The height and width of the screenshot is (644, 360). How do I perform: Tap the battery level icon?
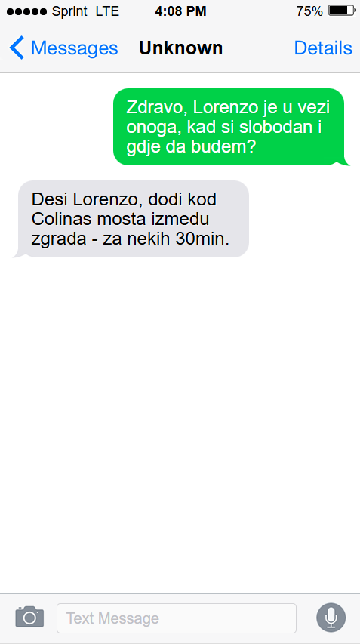tap(342, 11)
